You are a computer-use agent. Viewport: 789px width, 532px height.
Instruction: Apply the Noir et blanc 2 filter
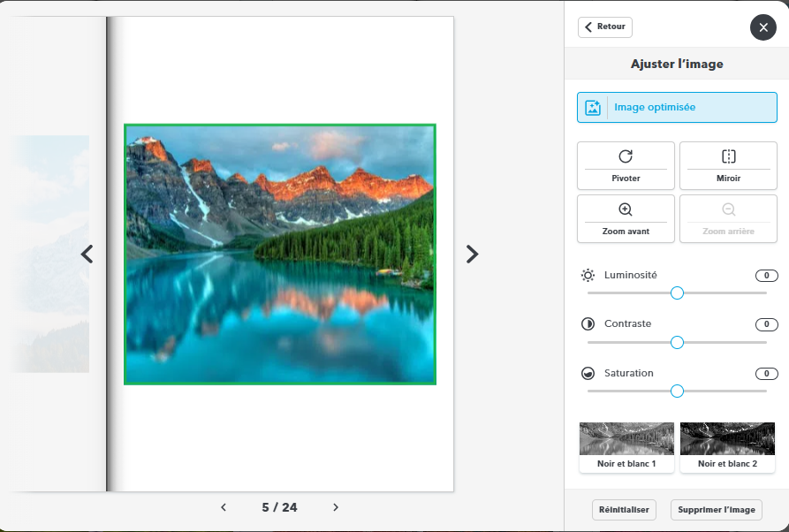pos(727,447)
